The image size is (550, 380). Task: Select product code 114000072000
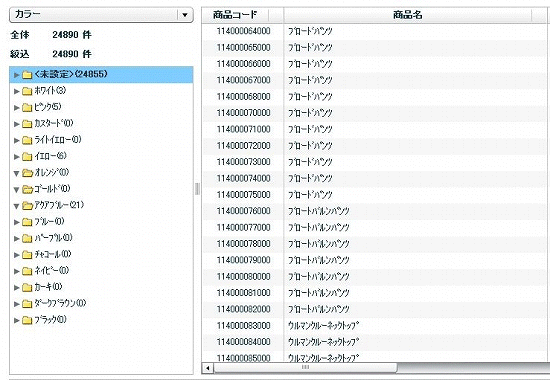click(x=243, y=146)
